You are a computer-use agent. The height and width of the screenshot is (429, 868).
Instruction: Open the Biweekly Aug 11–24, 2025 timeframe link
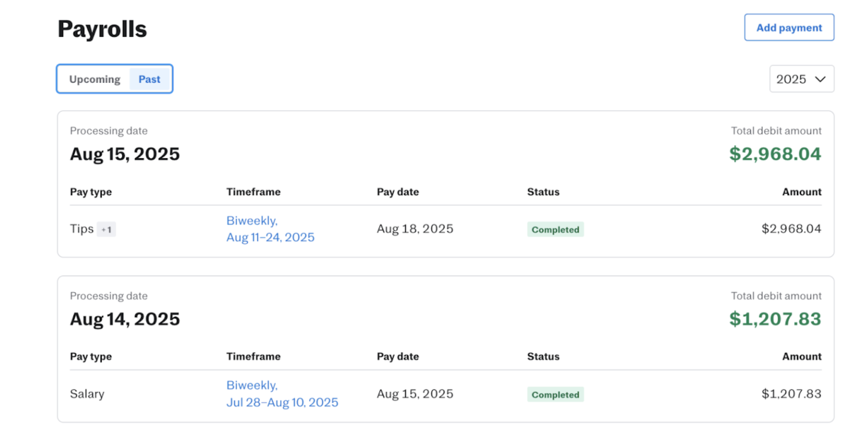(x=270, y=229)
